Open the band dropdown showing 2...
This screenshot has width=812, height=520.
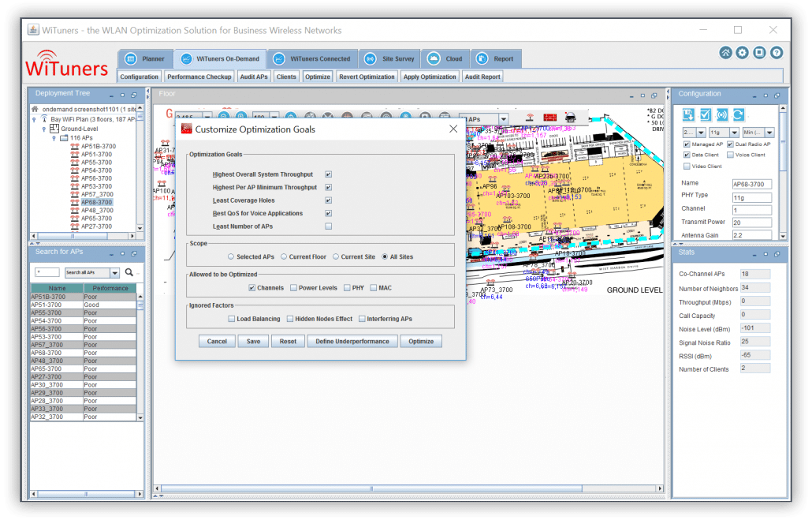tap(701, 133)
